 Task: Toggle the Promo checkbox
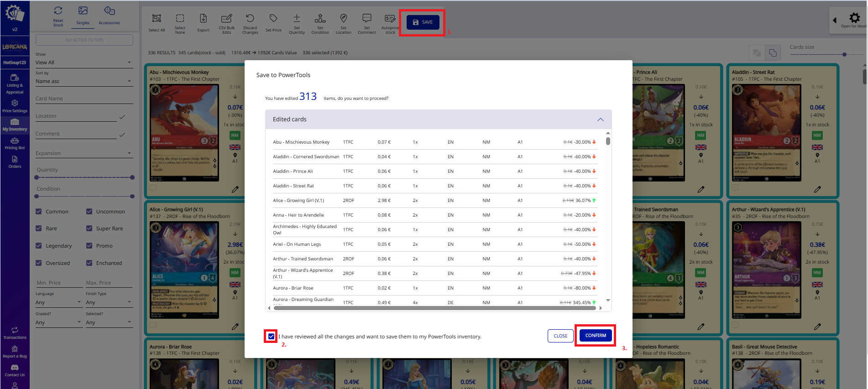point(89,246)
